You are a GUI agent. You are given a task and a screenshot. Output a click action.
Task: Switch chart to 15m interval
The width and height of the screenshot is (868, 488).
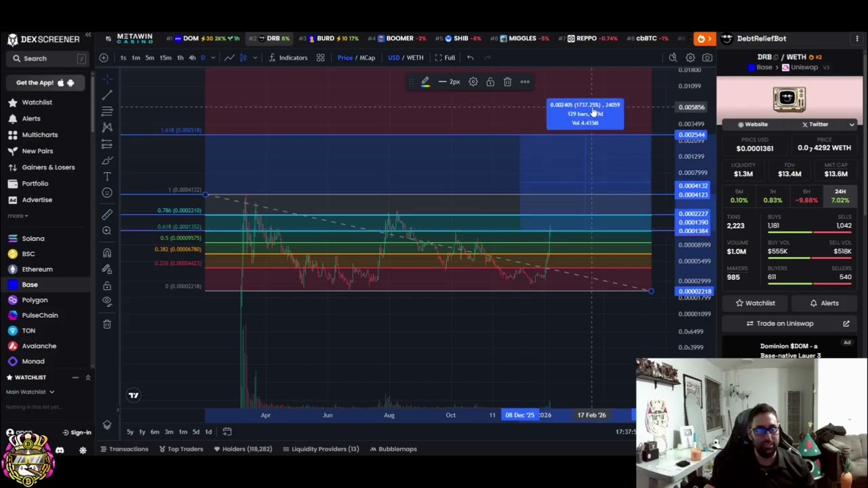165,58
